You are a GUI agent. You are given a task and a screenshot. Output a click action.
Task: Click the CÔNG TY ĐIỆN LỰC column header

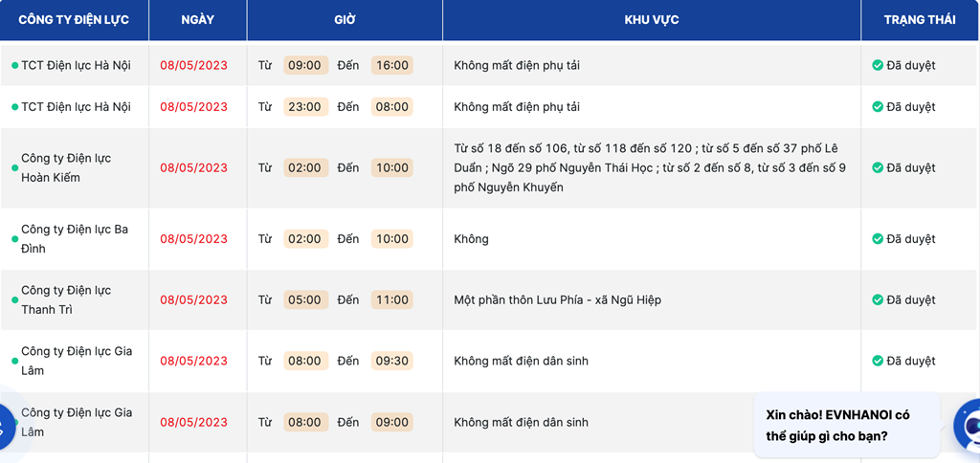(74, 20)
